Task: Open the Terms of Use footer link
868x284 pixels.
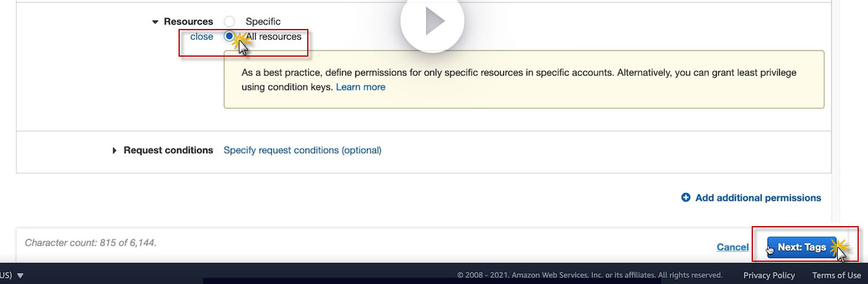Action: tap(836, 275)
